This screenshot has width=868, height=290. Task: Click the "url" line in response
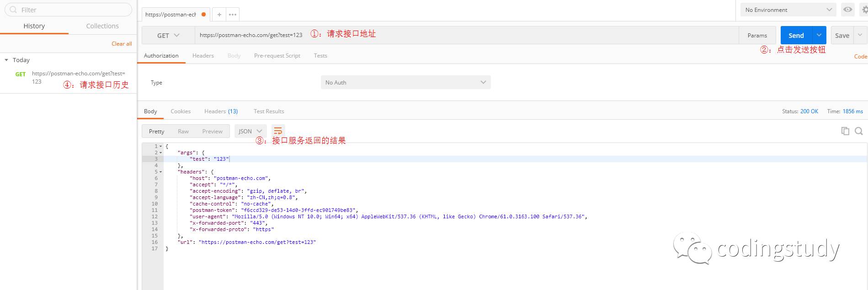[247, 242]
